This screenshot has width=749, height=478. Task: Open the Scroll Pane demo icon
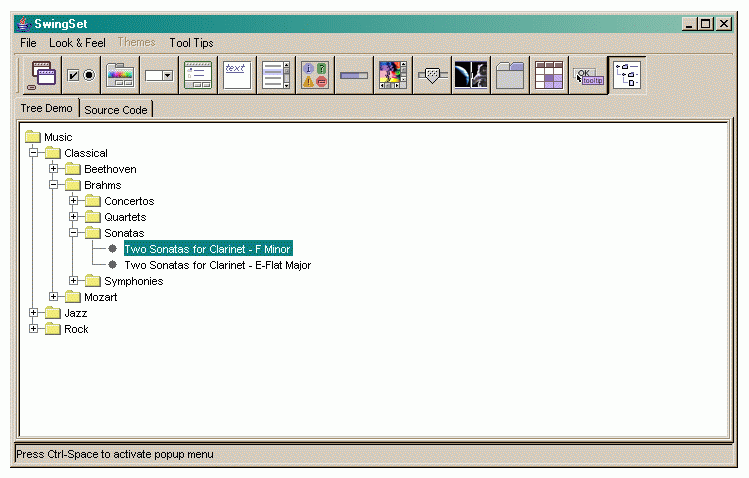coord(393,75)
